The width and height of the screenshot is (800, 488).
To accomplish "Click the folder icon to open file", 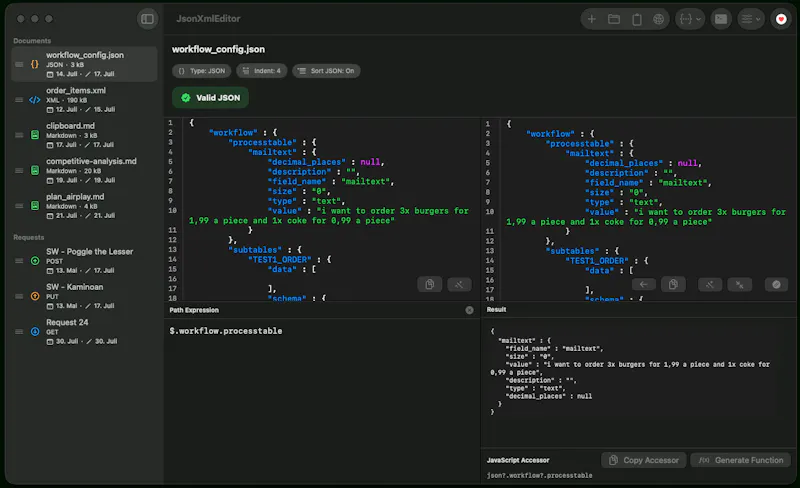I will coord(614,19).
